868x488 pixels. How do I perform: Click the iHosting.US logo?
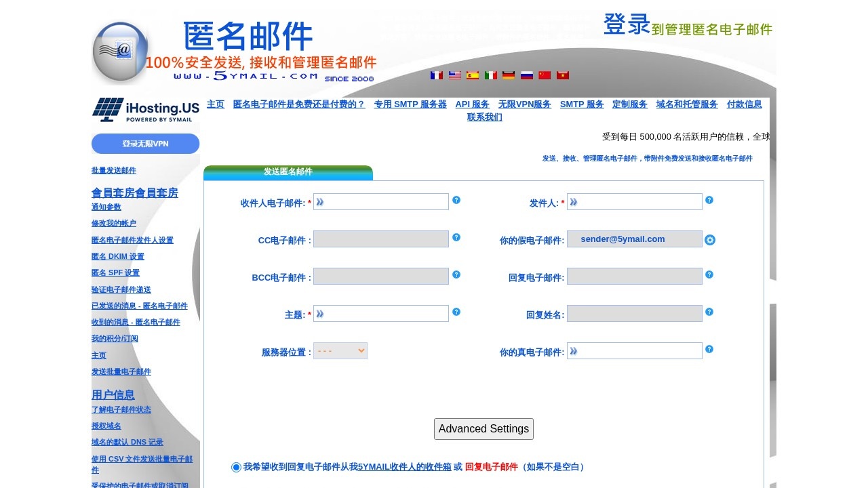(146, 110)
